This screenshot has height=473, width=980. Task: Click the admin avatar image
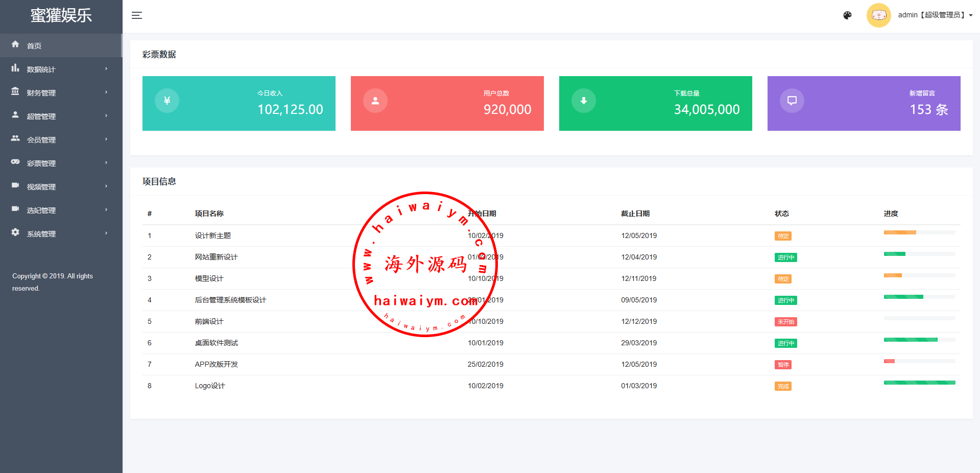(x=878, y=15)
